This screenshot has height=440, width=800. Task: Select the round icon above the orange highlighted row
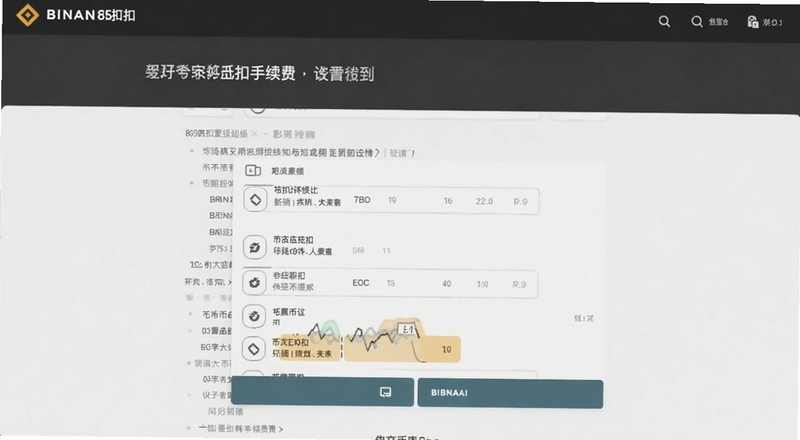254,316
